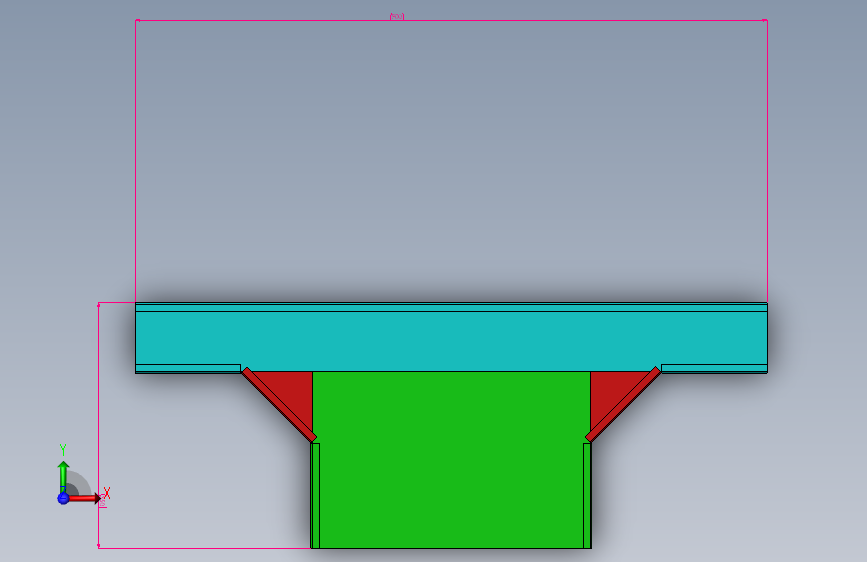
Task: Click the green Y axis arrow of triad
Action: tap(63, 475)
